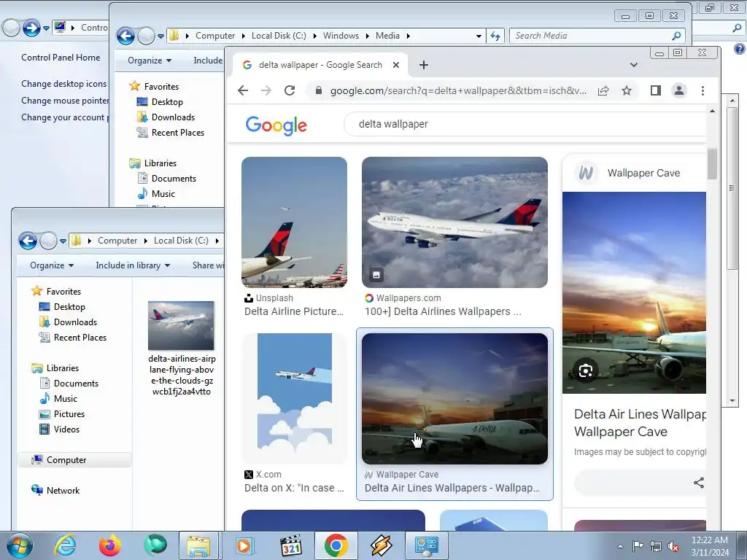Select delta-airlines-airplane image file

click(182, 349)
